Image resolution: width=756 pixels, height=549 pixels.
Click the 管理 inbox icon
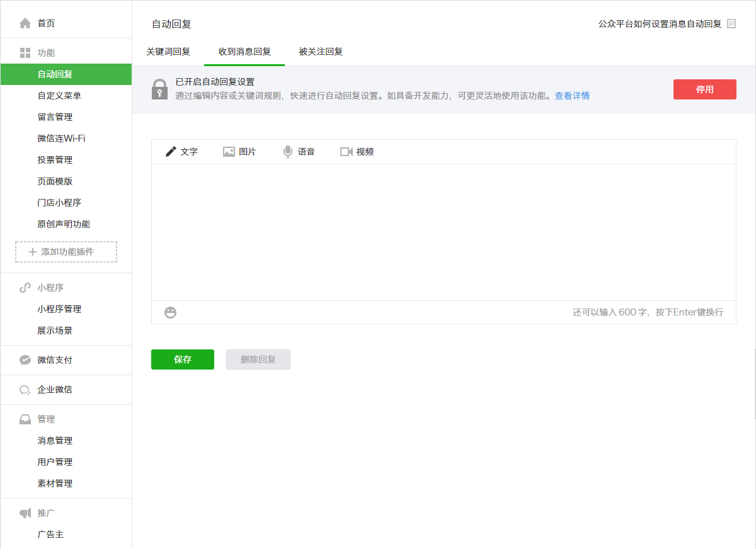click(25, 419)
